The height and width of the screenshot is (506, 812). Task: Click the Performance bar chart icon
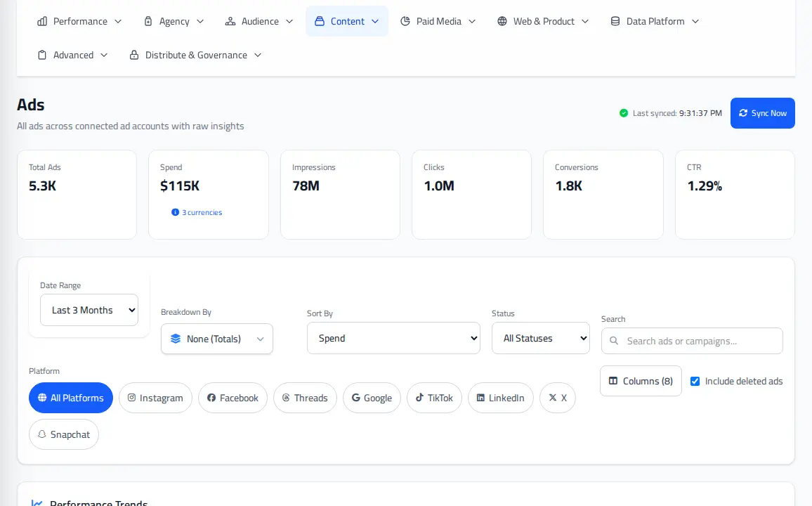point(42,21)
